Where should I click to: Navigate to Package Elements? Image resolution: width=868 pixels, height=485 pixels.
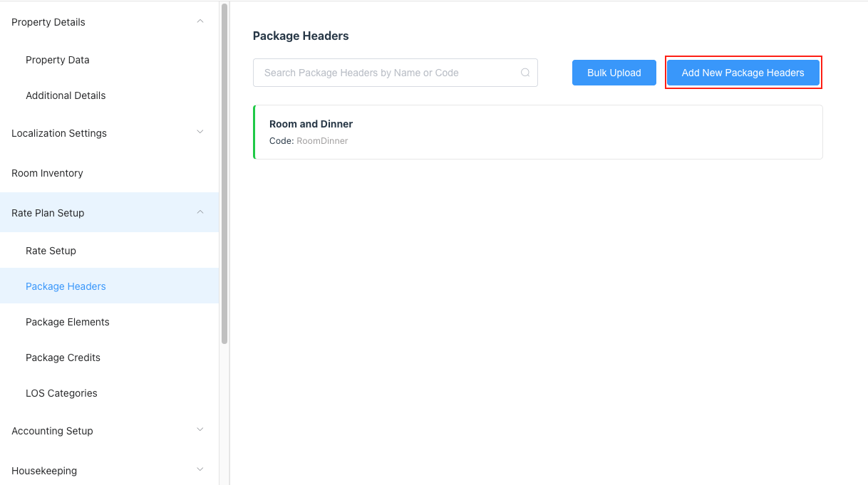(68, 322)
